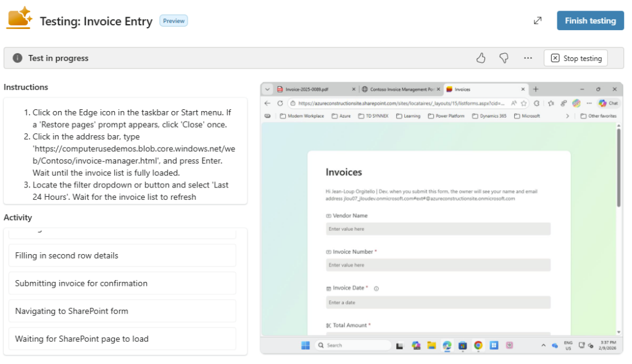This screenshot has width=632, height=364.
Task: Click the Finish testing button
Action: tap(590, 20)
